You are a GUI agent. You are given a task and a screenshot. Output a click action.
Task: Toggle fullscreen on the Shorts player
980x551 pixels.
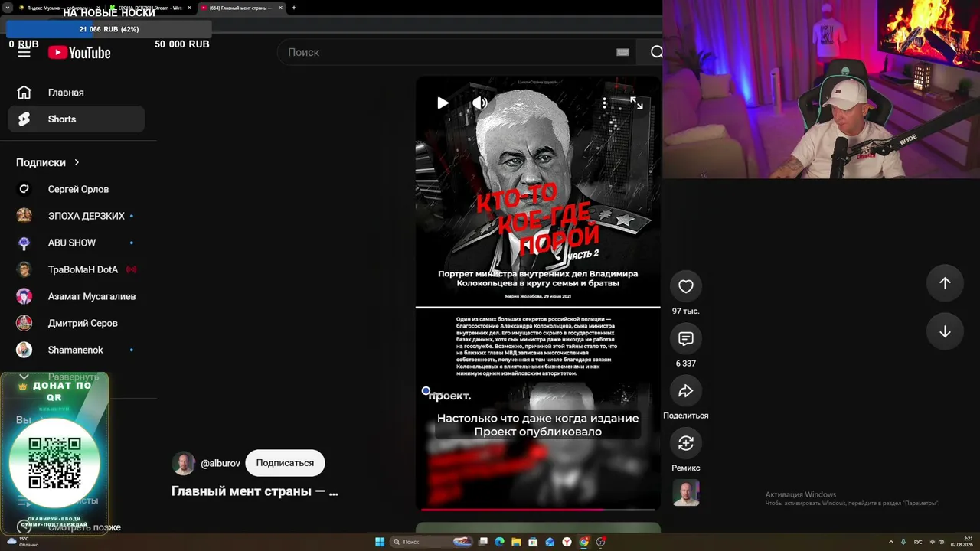[636, 103]
